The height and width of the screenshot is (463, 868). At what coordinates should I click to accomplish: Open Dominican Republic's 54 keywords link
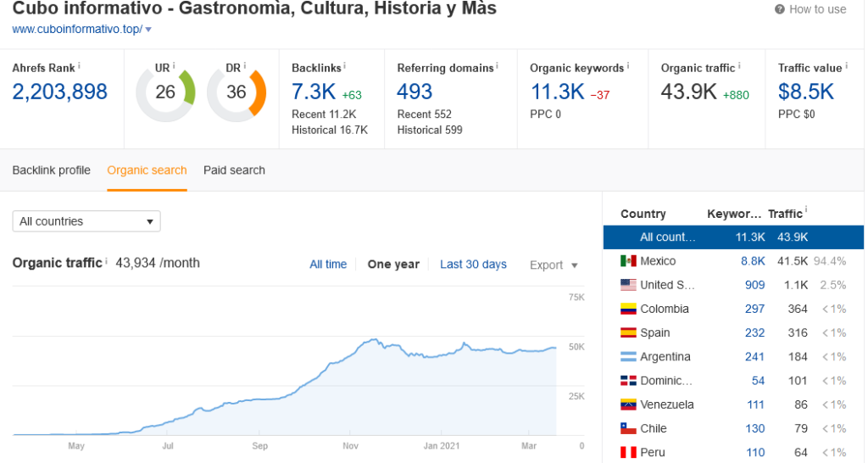(x=758, y=381)
